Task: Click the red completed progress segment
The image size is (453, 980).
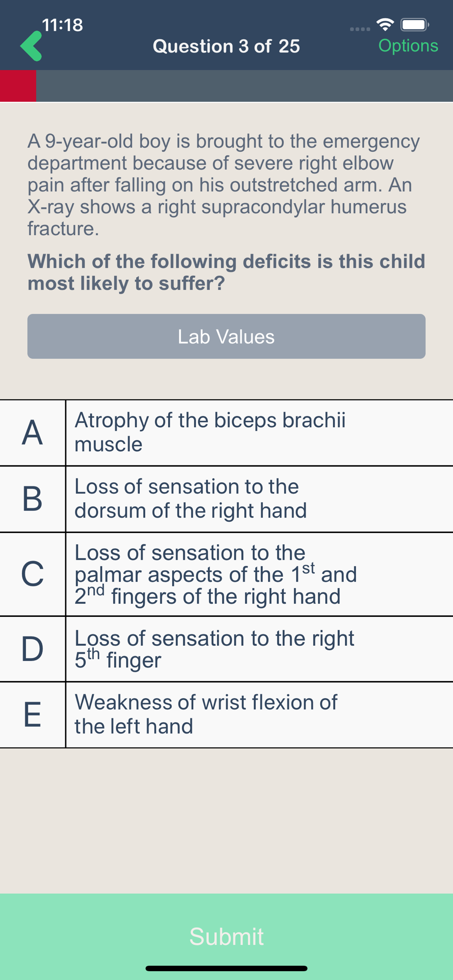Action: [18, 86]
